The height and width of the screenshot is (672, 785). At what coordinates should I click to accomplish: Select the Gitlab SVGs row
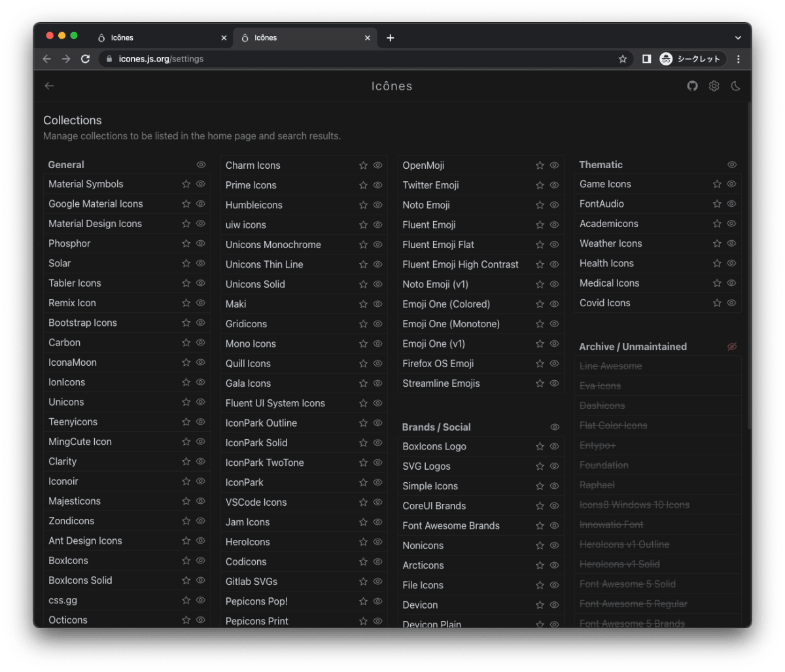[304, 582]
